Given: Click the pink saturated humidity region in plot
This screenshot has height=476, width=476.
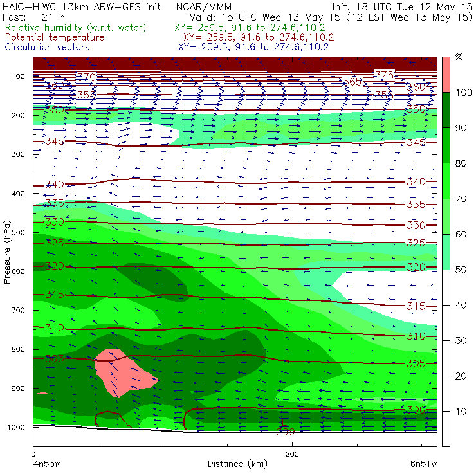Looking at the screenshot, I should [122, 372].
